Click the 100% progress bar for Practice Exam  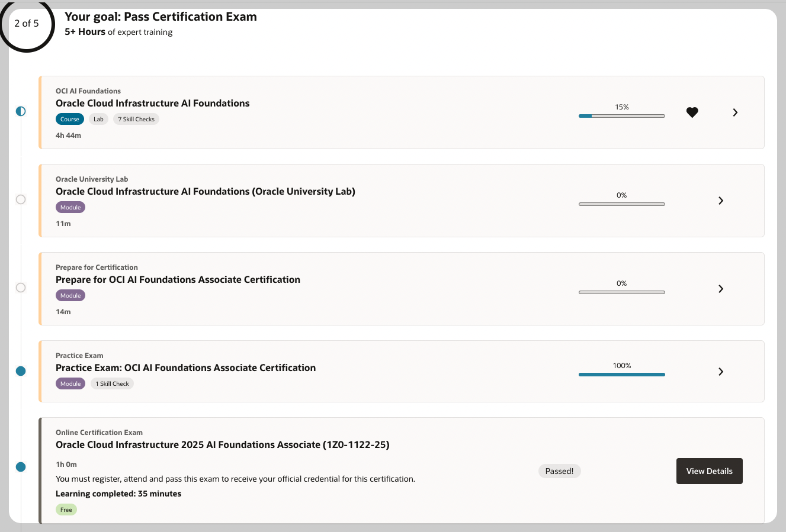[621, 375]
